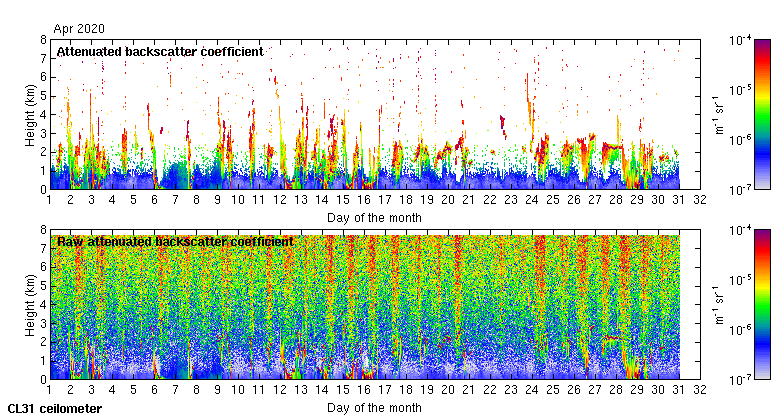Click day 20 tick label on lower plot axis

448,390
